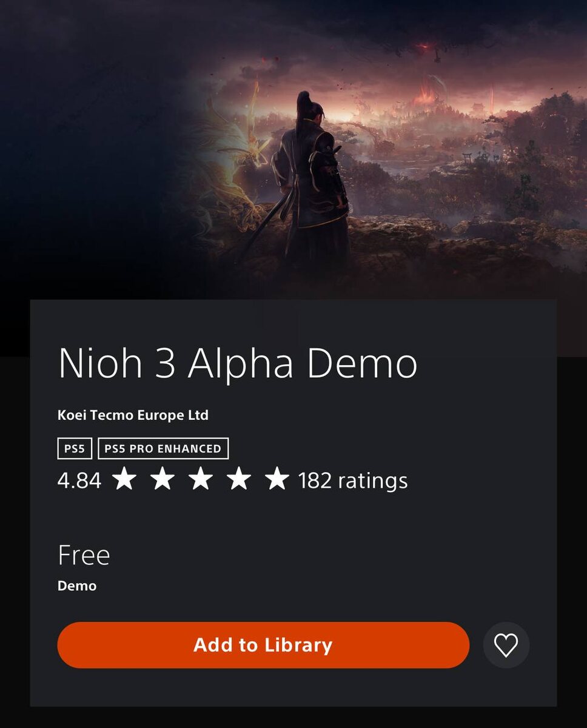This screenshot has height=728, width=587.
Task: Select the fourth rating star
Action: 239,479
